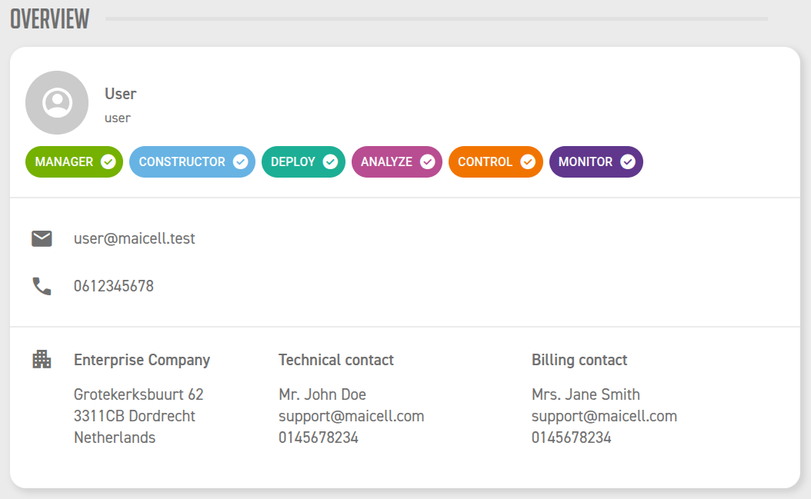This screenshot has height=499, width=811.
Task: Click the Enterprise Company heading
Action: pyautogui.click(x=142, y=360)
